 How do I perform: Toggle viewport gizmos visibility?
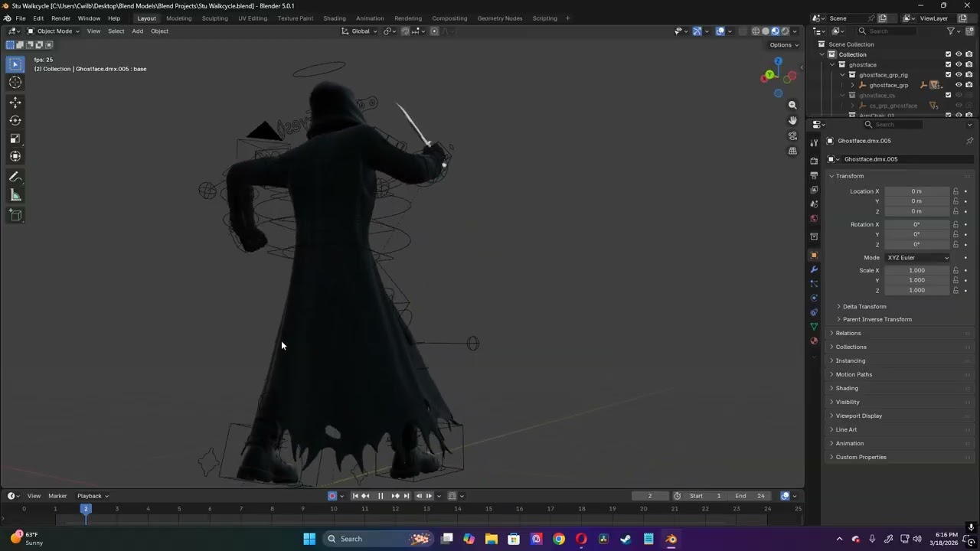(697, 31)
